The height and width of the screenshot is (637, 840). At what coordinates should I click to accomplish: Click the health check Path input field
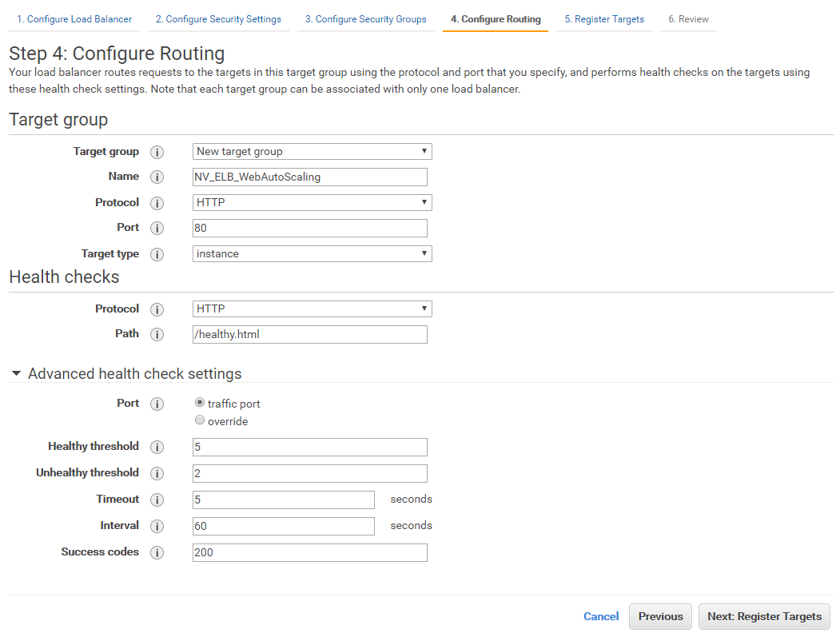[309, 334]
